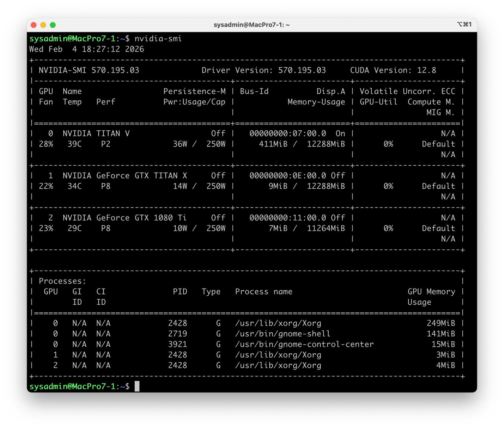Viewport: 504px width, 428px height.
Task: Click the /usr/bin/gnome-shell process name
Action: 282,334
